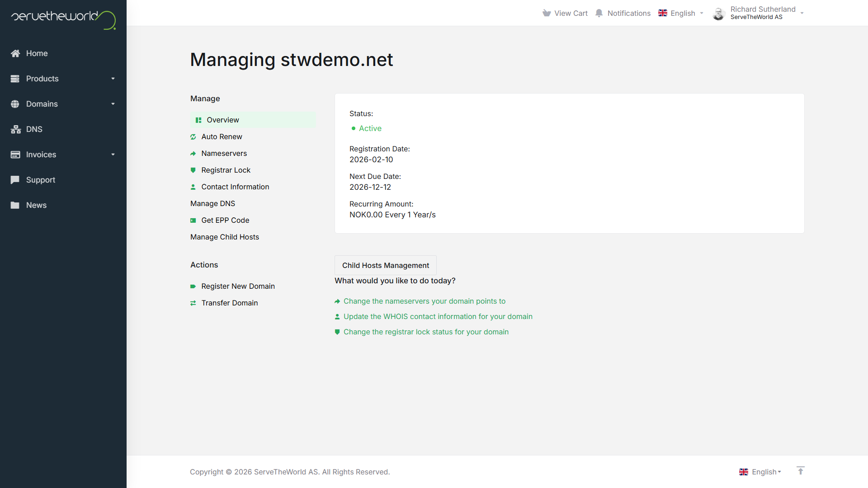Click the 'Active' status text
This screenshot has width=868, height=488.
370,129
